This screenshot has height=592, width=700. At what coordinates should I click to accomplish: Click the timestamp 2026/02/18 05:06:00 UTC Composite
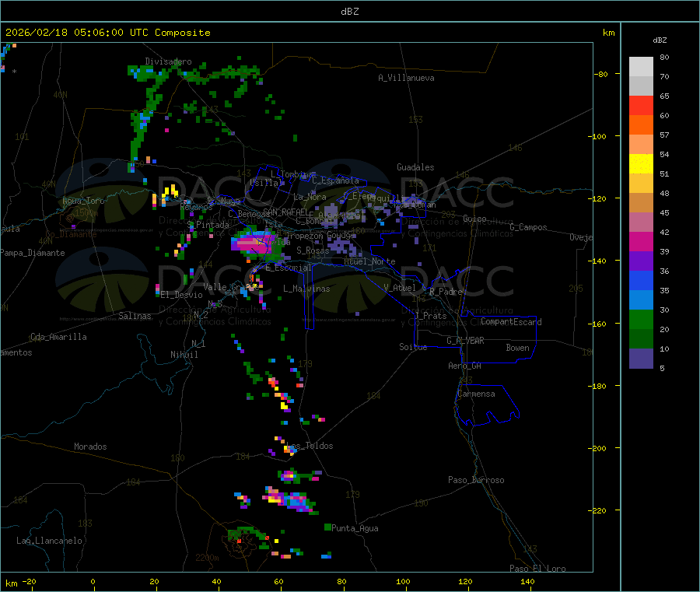point(107,33)
